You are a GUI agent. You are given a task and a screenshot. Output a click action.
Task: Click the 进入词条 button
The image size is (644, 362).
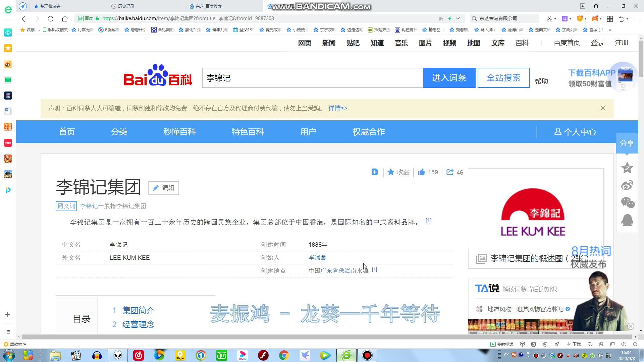(449, 78)
